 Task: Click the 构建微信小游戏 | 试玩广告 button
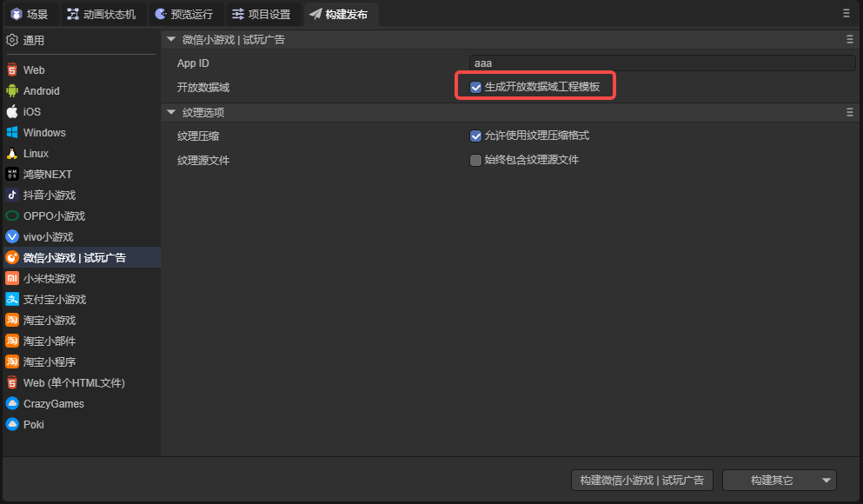click(x=642, y=481)
